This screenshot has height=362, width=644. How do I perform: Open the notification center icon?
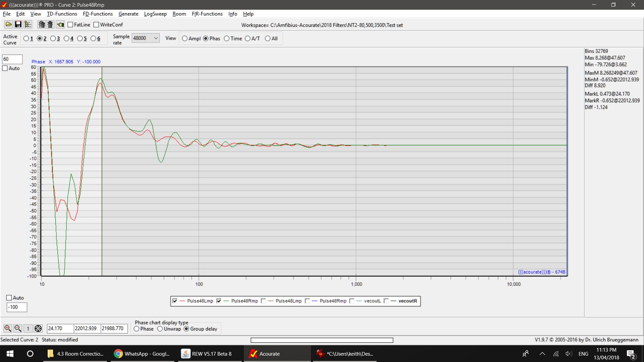[631, 354]
